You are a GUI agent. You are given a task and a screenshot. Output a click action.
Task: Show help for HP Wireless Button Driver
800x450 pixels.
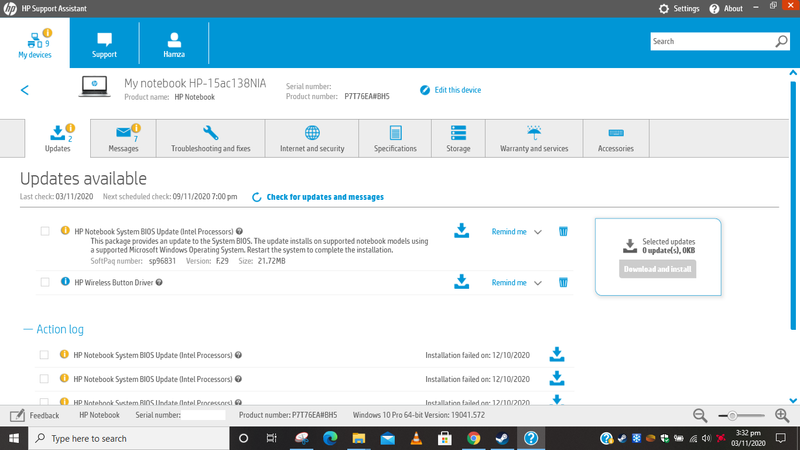tap(159, 282)
